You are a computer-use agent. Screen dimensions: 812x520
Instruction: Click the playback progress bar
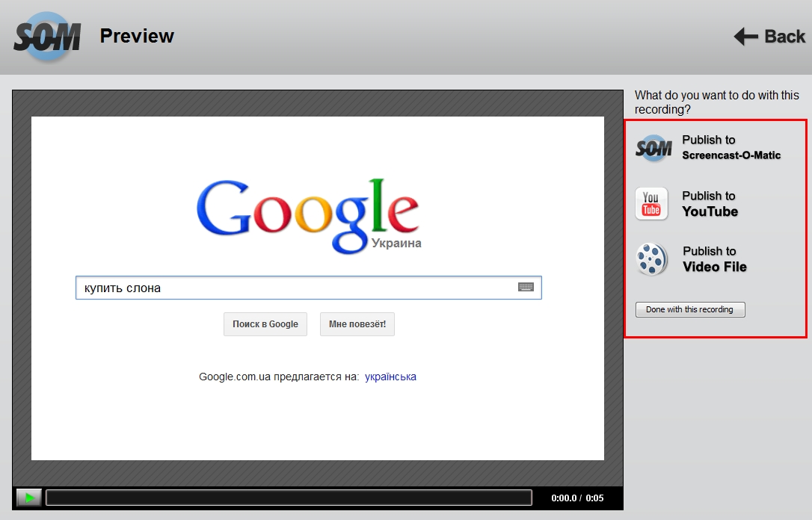[289, 498]
